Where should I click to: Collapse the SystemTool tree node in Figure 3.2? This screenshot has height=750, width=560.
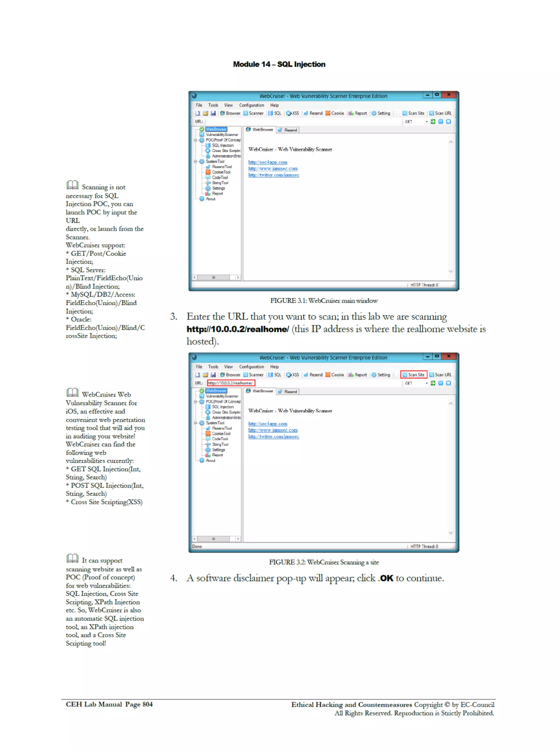(196, 423)
